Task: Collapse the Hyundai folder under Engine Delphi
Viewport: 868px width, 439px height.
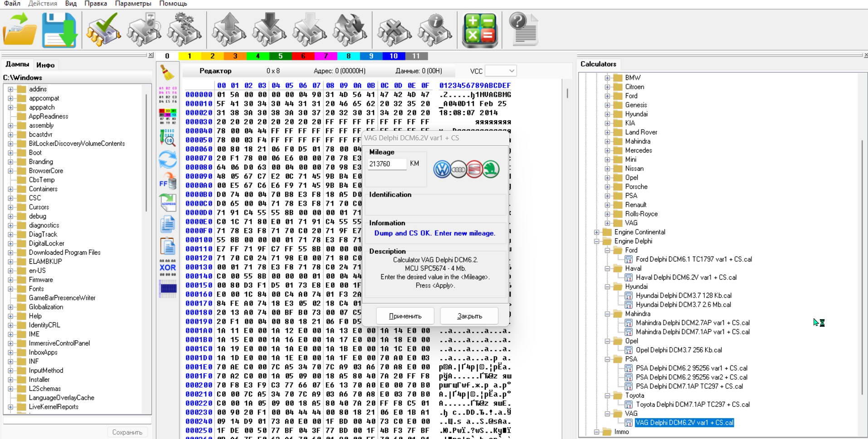Action: (x=607, y=286)
